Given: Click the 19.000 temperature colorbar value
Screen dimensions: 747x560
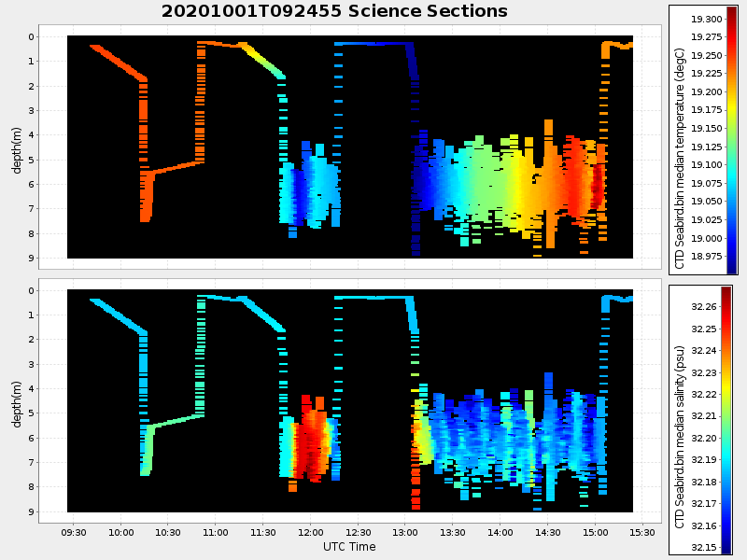Looking at the screenshot, I should pos(707,239).
